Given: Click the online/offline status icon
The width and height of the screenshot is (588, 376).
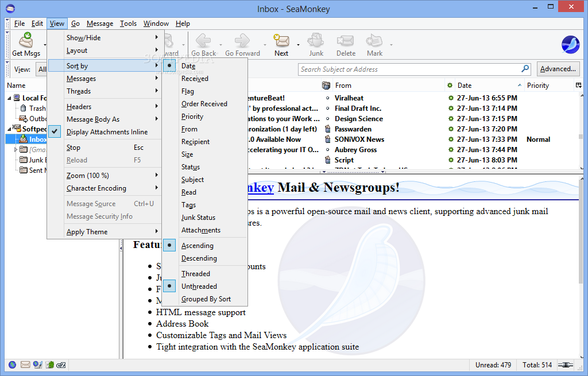Looking at the screenshot, I should pos(566,365).
